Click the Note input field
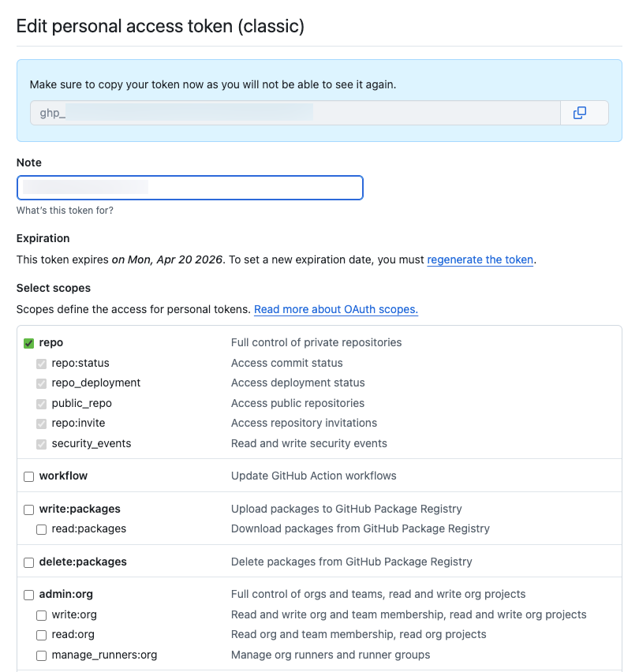Viewport: 639px width, 672px height. click(x=189, y=188)
